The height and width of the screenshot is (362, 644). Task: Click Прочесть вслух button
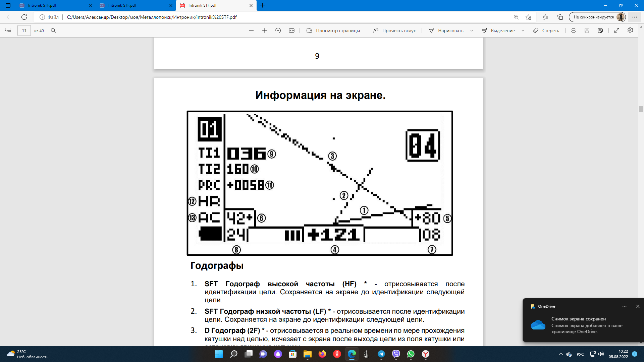point(394,31)
